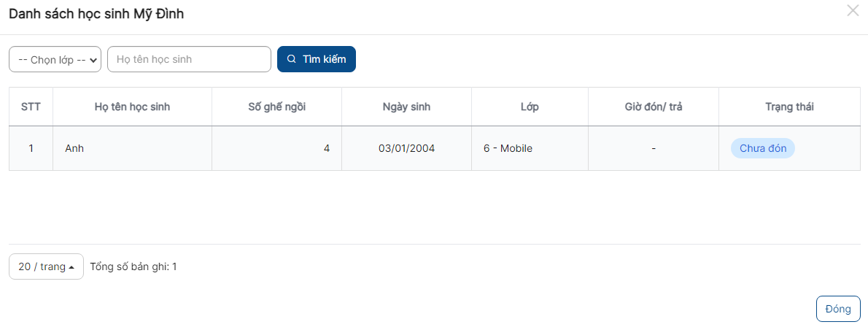Image resolution: width=868 pixels, height=330 pixels.
Task: Click the Họ tên học sinh column header
Action: coord(132,107)
